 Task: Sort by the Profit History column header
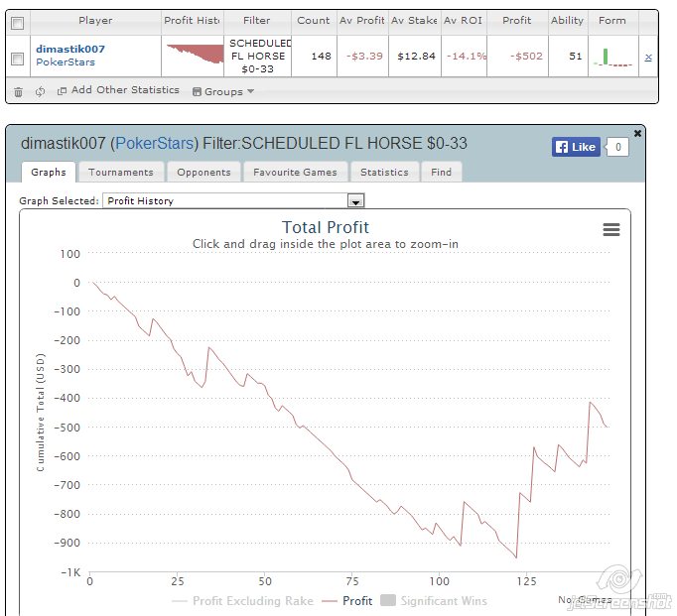pyautogui.click(x=193, y=20)
